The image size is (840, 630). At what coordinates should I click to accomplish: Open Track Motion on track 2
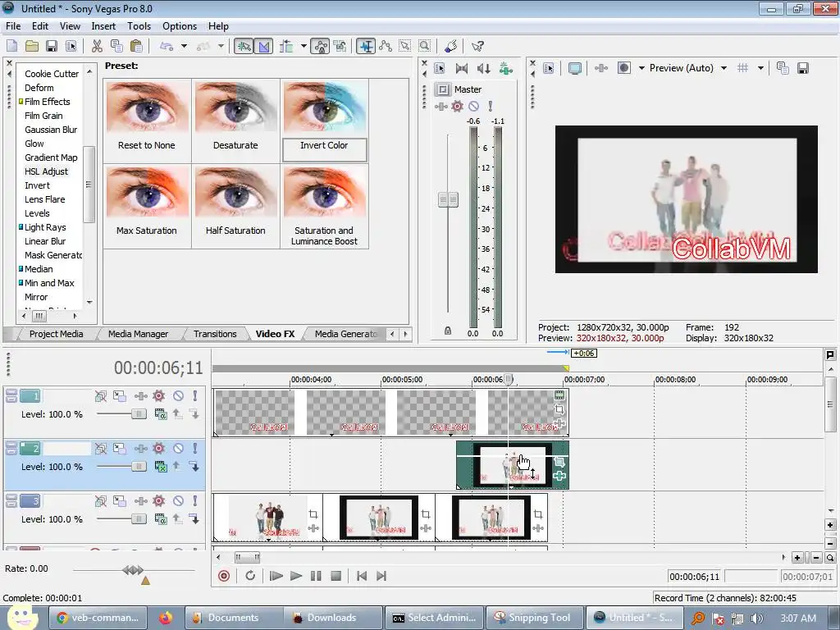[x=119, y=449]
